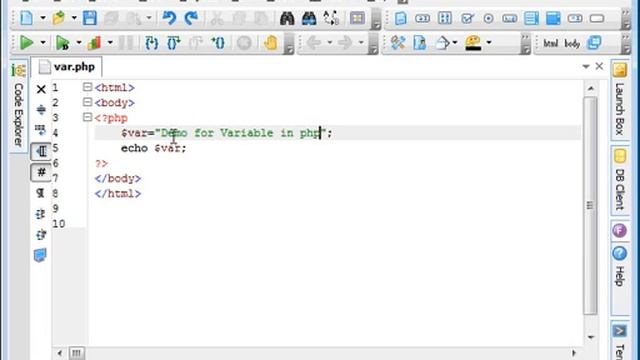This screenshot has width=640, height=360.
Task: Collapse the <body> fold marker
Action: click(x=87, y=102)
